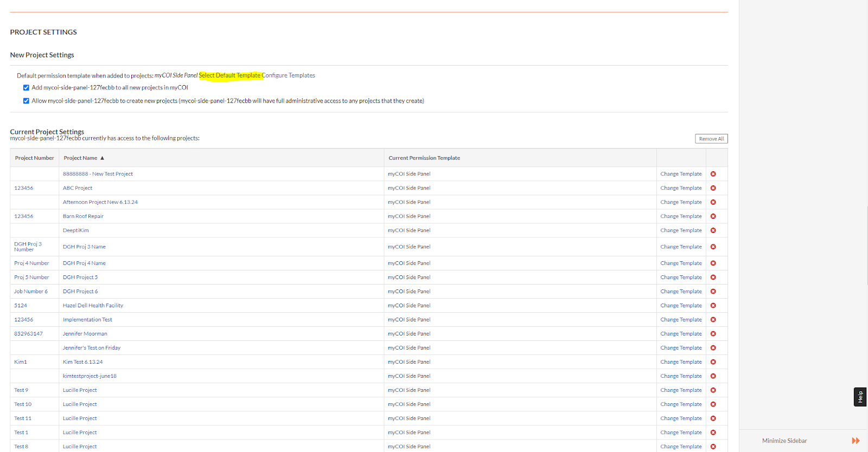Remove DeeptiKim project with red icon
Image resolution: width=868 pixels, height=452 pixels.
713,230
